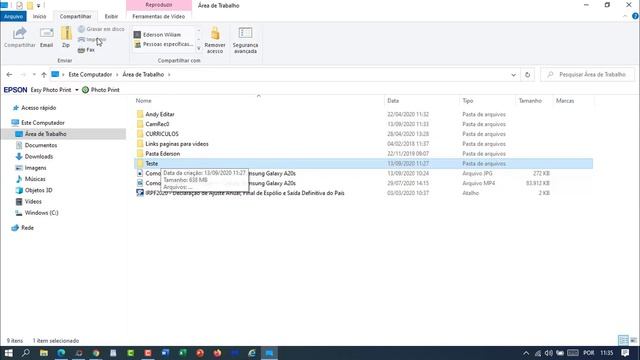This screenshot has width=640, height=360.
Task: Select the CURRICULOS folder
Action: pos(162,134)
